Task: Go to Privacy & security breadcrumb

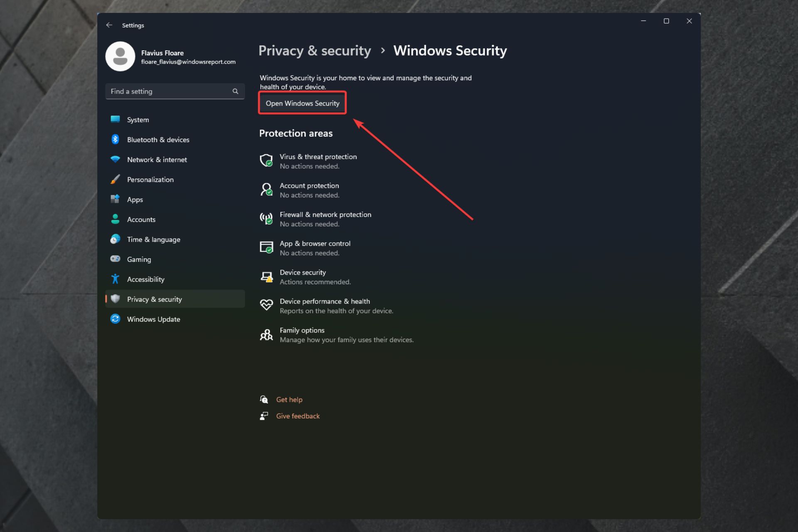Action: 315,51
